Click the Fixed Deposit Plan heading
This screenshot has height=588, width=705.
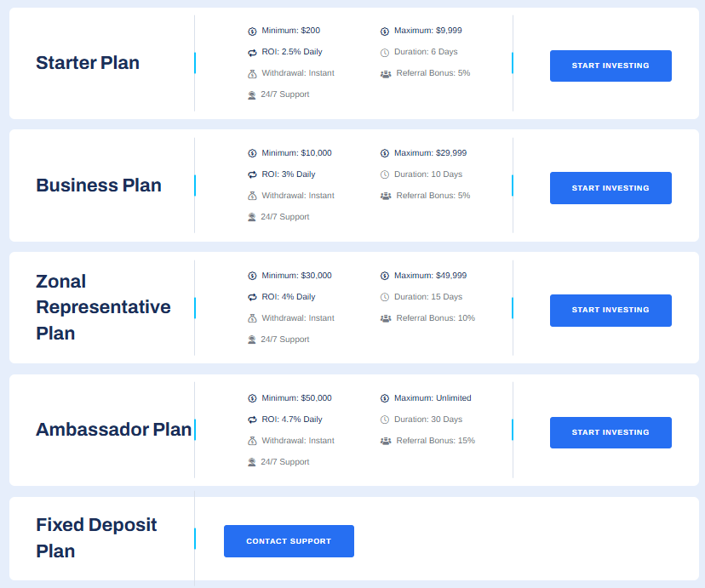click(x=96, y=538)
